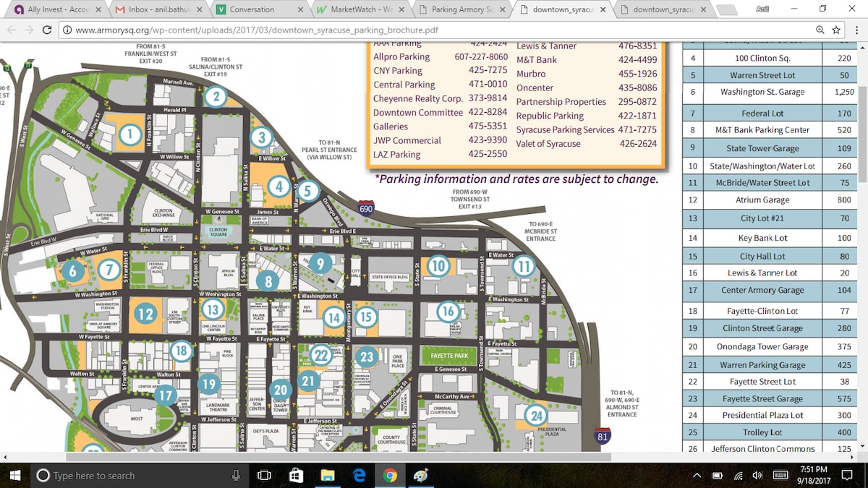Open the taskbar clock showing 7:51 PM
Image resolution: width=868 pixels, height=488 pixels.
(814, 475)
